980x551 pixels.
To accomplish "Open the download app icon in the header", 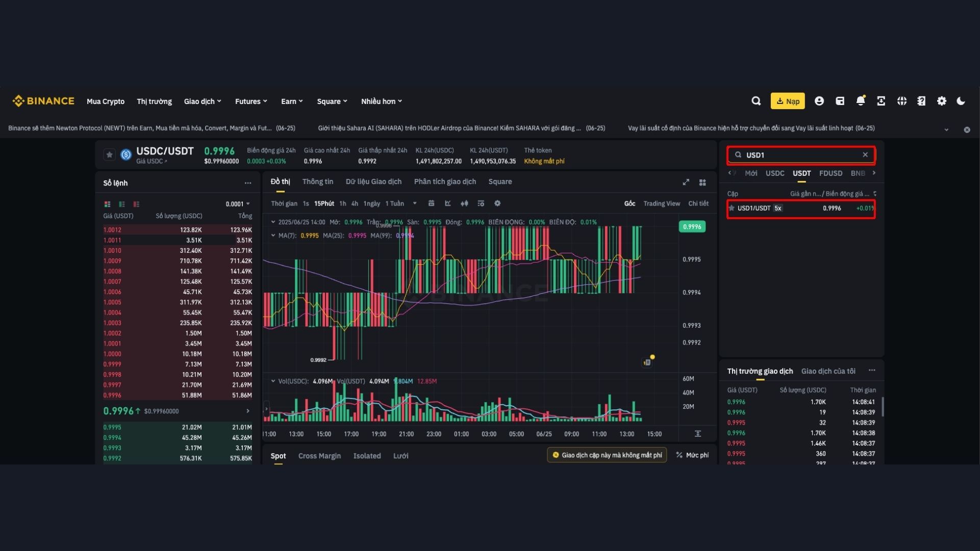I will coord(881,101).
